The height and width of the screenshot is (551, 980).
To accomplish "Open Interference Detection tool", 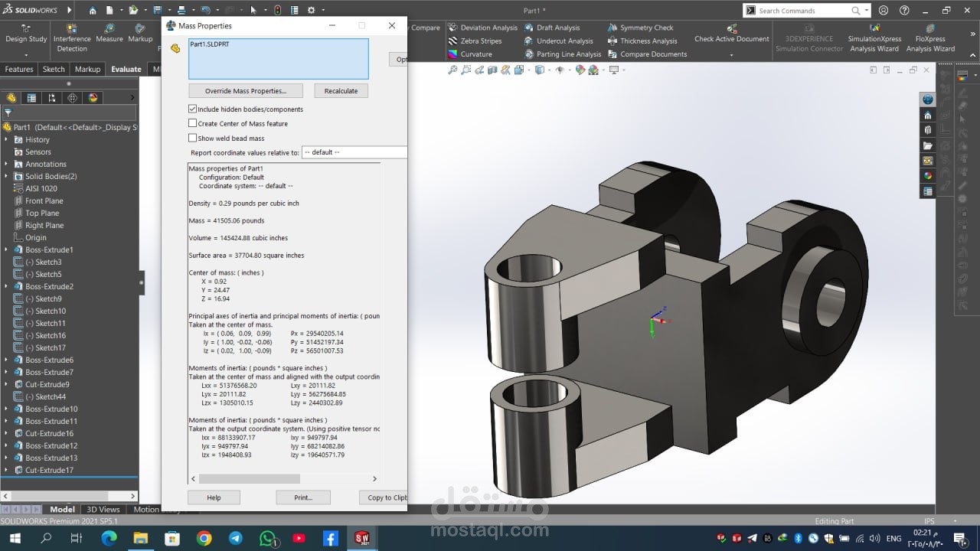I will pyautogui.click(x=72, y=38).
